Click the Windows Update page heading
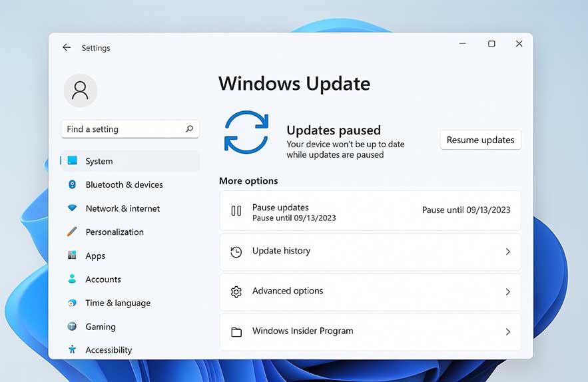Image resolution: width=588 pixels, height=382 pixels. [294, 84]
